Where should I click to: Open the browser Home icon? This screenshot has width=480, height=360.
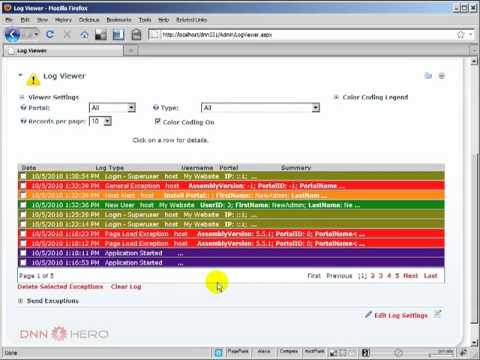tap(84, 35)
